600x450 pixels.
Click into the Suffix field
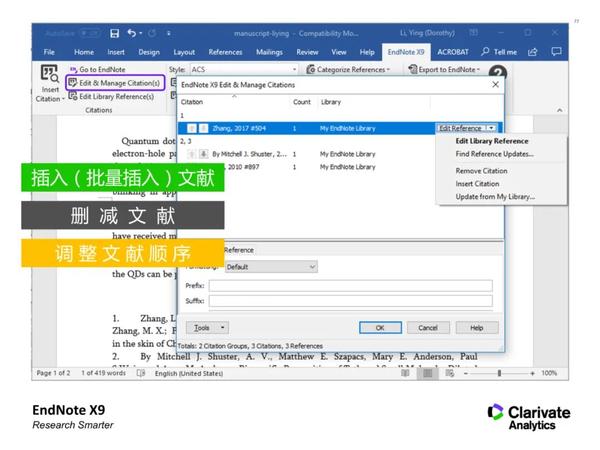click(351, 301)
